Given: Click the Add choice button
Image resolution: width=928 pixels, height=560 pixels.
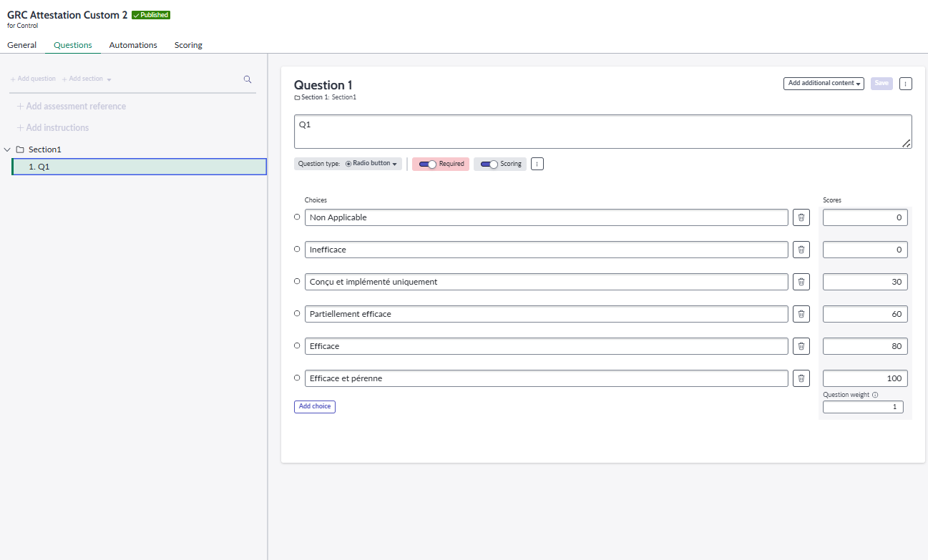Looking at the screenshot, I should pos(314,406).
